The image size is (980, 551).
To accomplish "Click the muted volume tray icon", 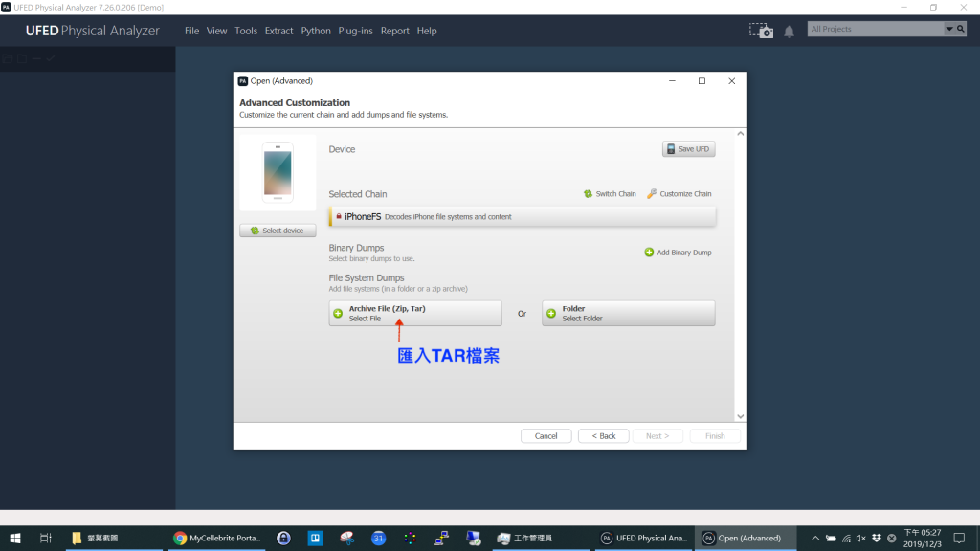I will click(x=861, y=538).
